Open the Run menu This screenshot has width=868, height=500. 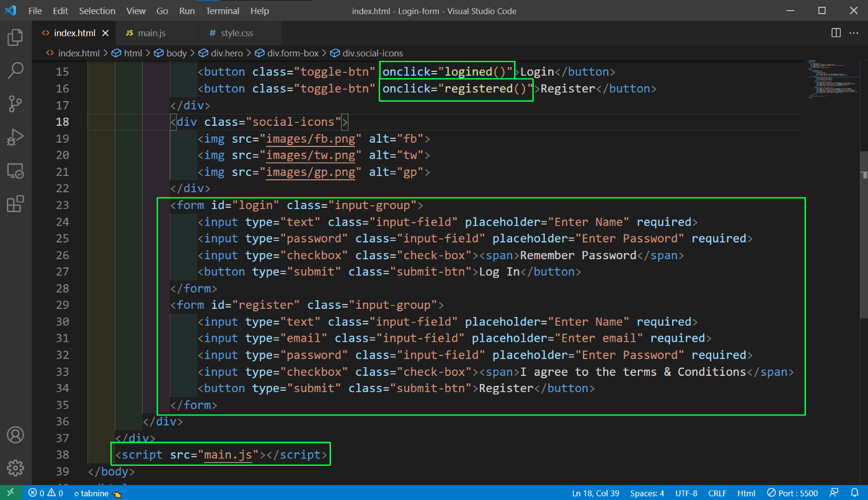pos(187,11)
